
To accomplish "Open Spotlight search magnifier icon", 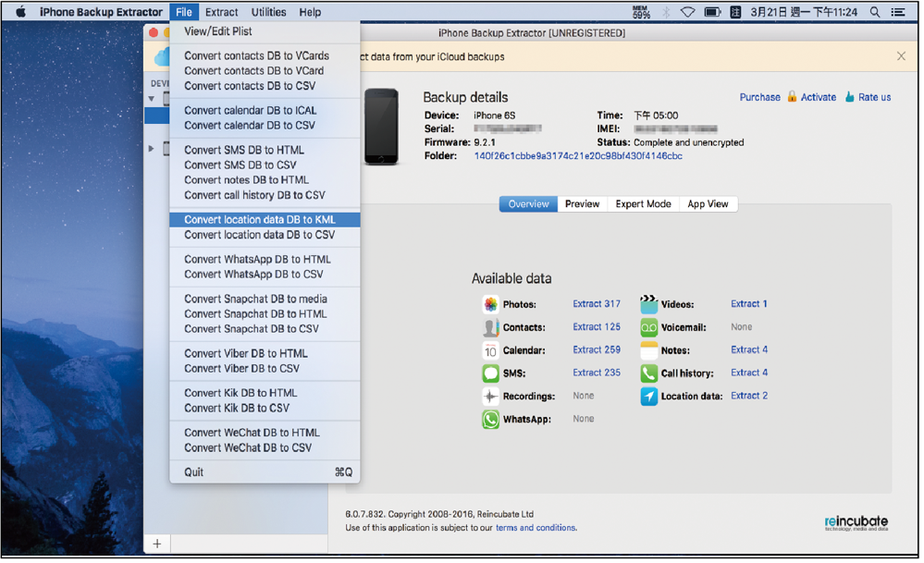I will tap(875, 12).
